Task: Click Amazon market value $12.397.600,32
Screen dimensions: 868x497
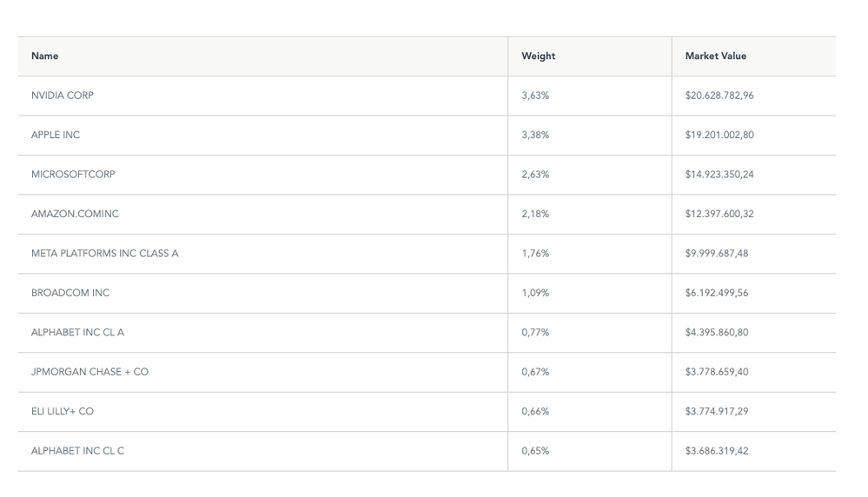Action: point(719,214)
